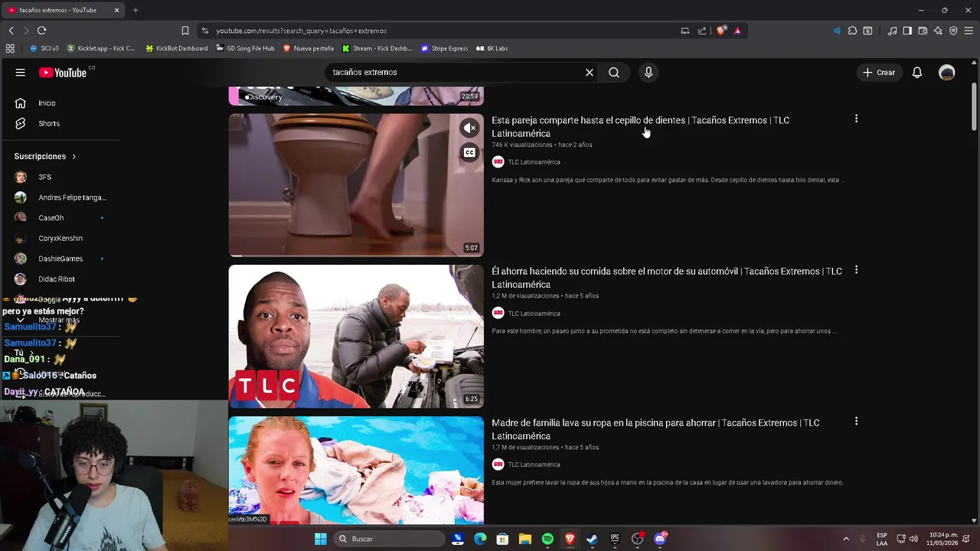The width and height of the screenshot is (980, 551).
Task: Open the GD Song File Hub bookmark
Action: click(x=245, y=48)
